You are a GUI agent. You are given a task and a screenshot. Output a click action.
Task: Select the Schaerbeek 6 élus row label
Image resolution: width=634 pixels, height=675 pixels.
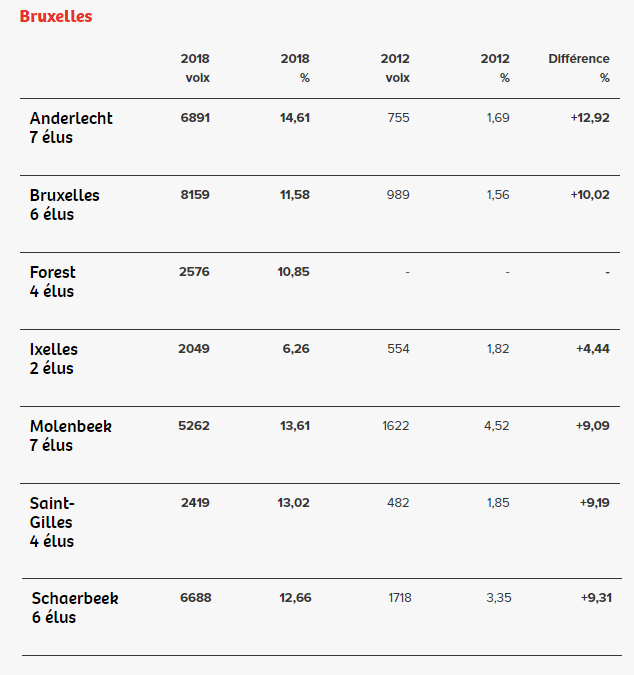click(x=75, y=608)
